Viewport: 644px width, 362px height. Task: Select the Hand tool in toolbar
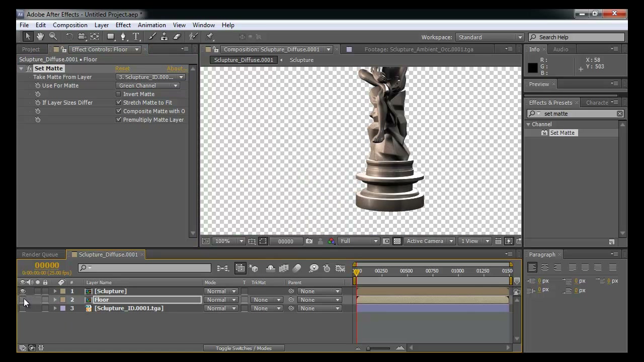point(40,37)
